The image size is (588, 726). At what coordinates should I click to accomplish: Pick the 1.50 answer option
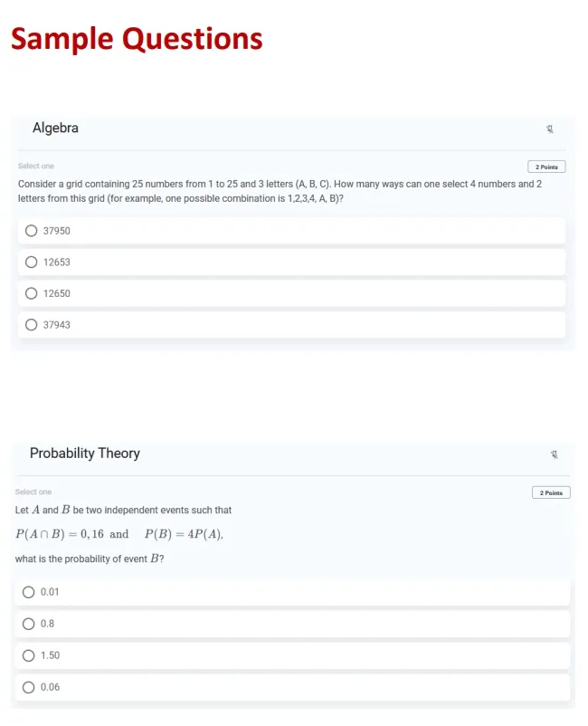pos(292,655)
